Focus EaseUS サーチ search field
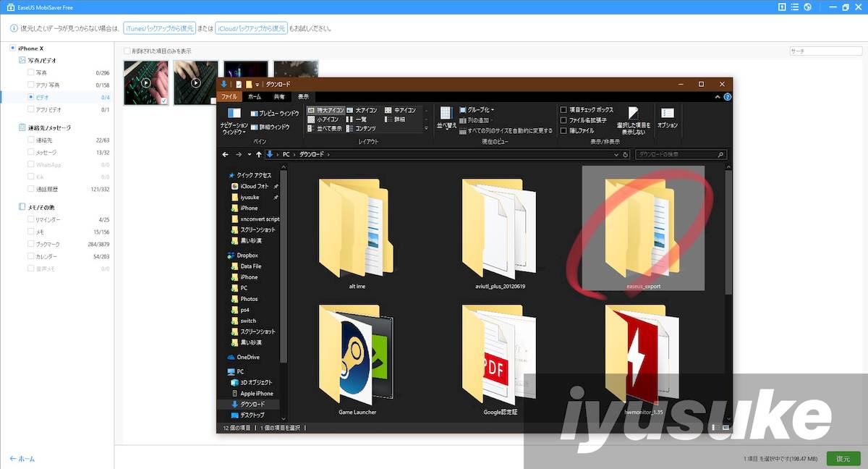This screenshot has width=868, height=469. (x=825, y=51)
